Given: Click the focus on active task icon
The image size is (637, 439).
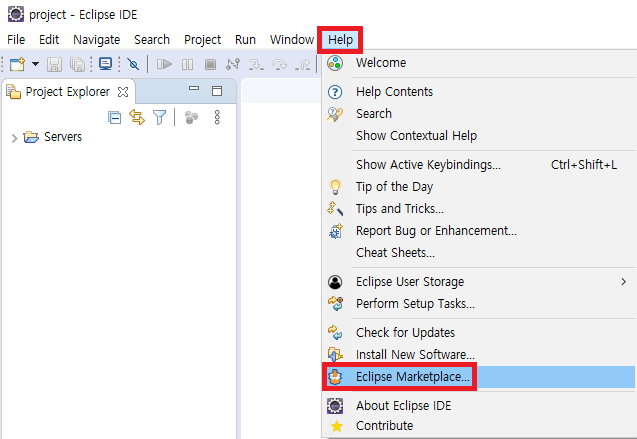Looking at the screenshot, I should (x=191, y=117).
